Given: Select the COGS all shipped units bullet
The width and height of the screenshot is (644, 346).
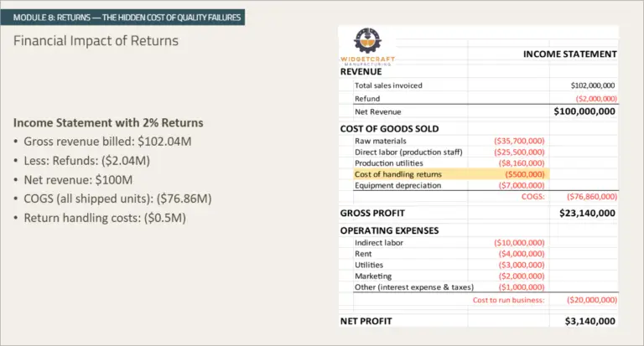Looking at the screenshot, I should coord(117,199).
